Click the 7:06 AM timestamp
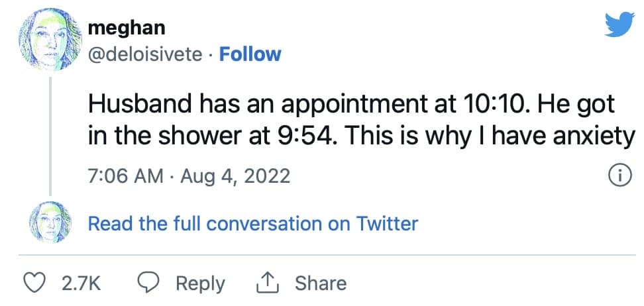 pyautogui.click(x=126, y=177)
